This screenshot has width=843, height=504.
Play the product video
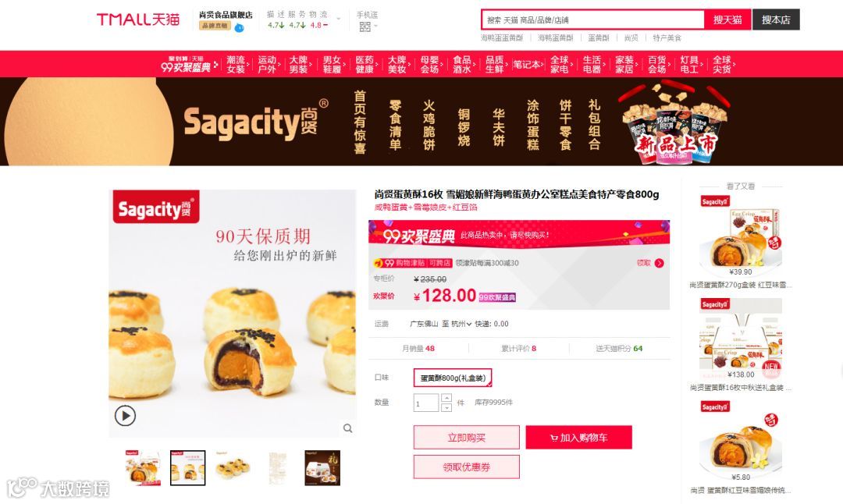[125, 416]
